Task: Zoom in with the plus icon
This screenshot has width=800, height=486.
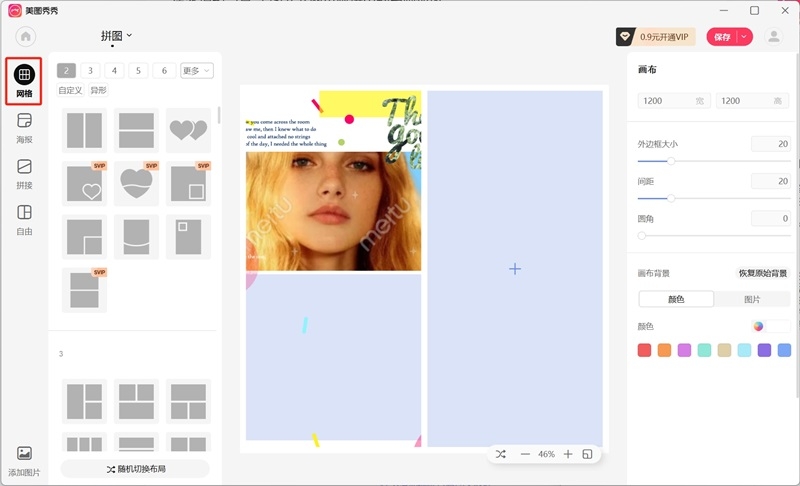Action: coord(568,454)
